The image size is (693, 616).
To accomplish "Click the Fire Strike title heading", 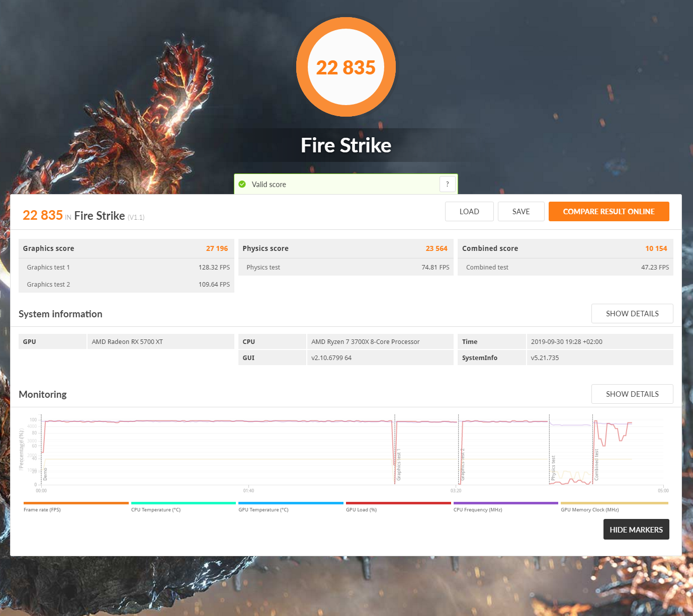I will tap(346, 145).
